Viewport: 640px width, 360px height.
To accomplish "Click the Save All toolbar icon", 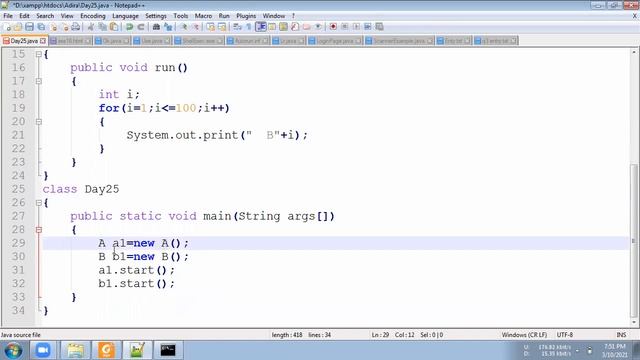I will [x=41, y=27].
